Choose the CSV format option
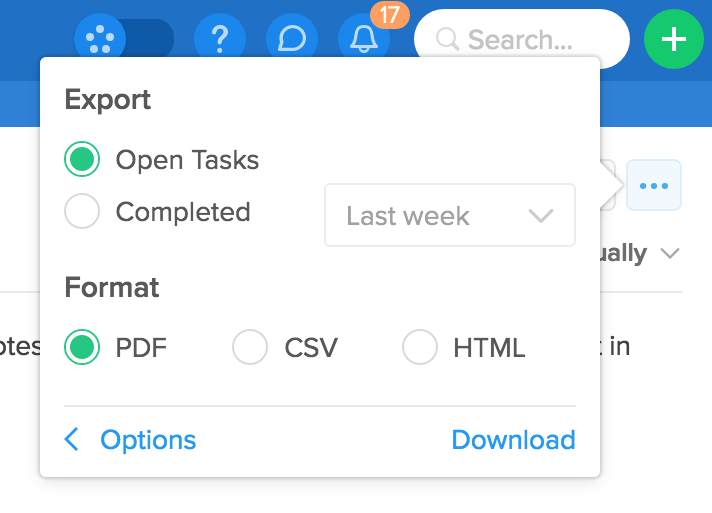Image resolution: width=712 pixels, height=513 pixels. coord(250,347)
